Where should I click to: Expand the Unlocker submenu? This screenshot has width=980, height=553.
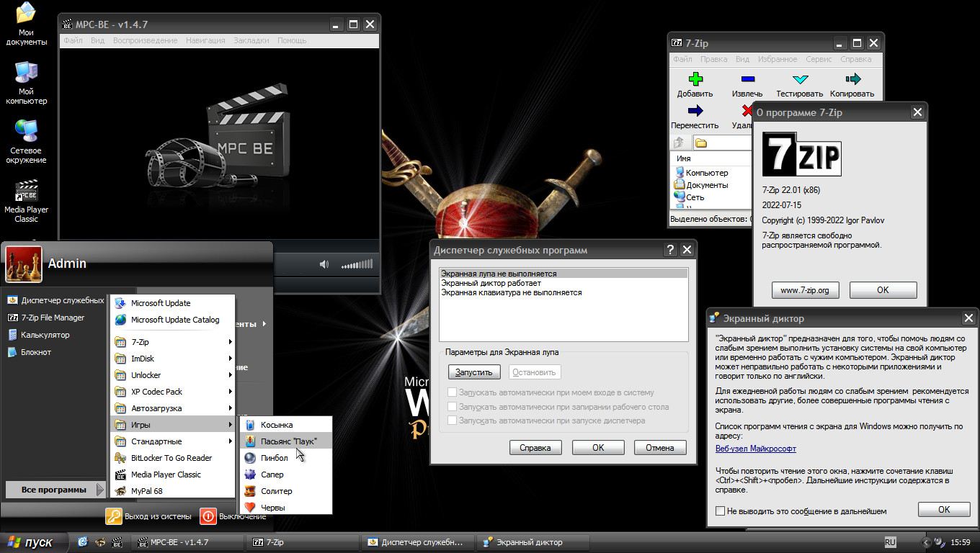pyautogui.click(x=174, y=375)
